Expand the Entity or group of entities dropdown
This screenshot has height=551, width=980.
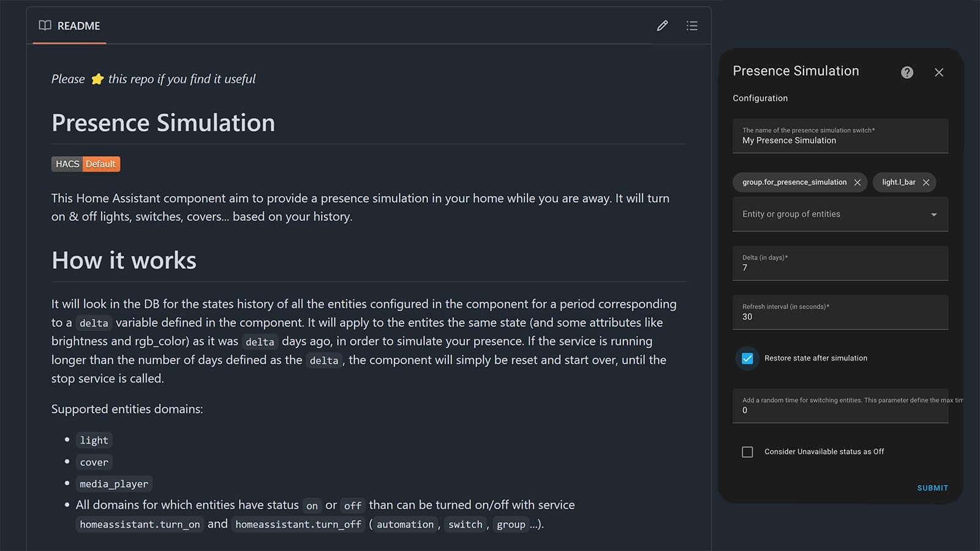click(833, 214)
